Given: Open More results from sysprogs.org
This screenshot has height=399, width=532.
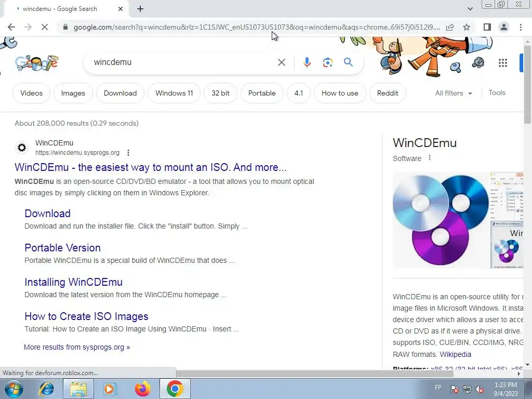Looking at the screenshot, I should coord(77,347).
